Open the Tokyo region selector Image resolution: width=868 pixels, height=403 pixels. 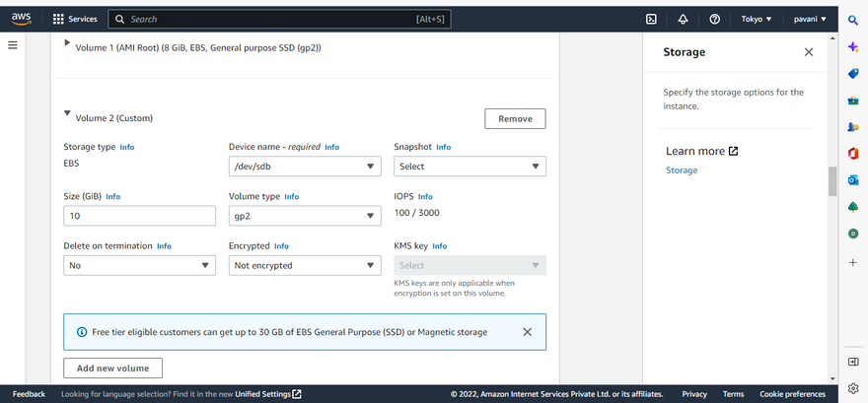pyautogui.click(x=757, y=19)
